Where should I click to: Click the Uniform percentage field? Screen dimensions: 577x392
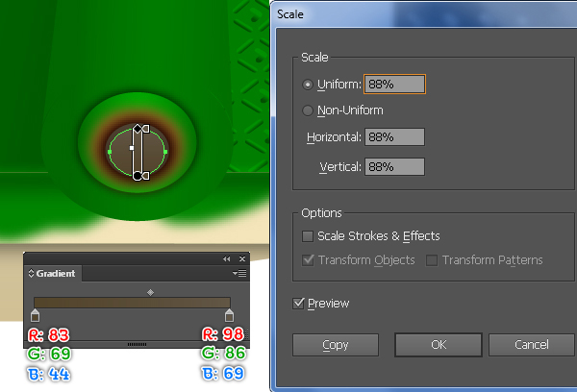tap(394, 85)
